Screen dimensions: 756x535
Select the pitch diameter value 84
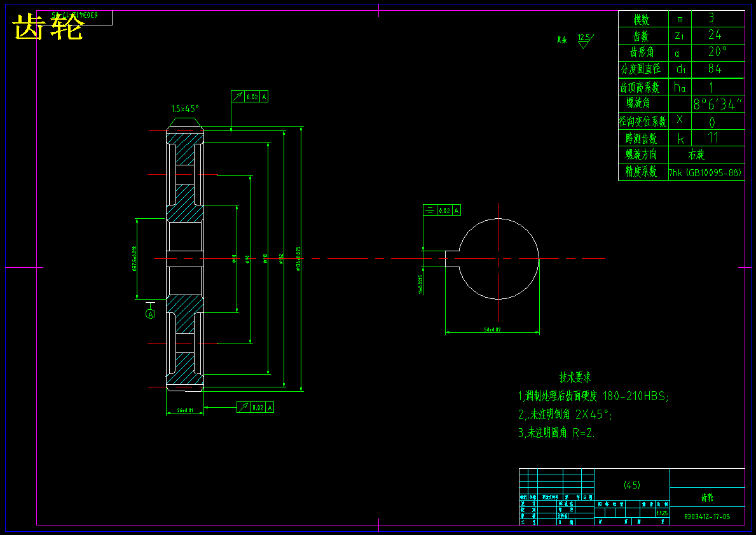point(715,69)
